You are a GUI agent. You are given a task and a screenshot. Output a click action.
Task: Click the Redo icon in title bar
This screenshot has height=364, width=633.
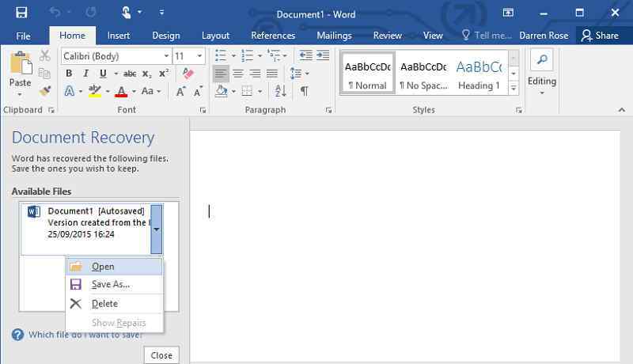[x=91, y=13]
